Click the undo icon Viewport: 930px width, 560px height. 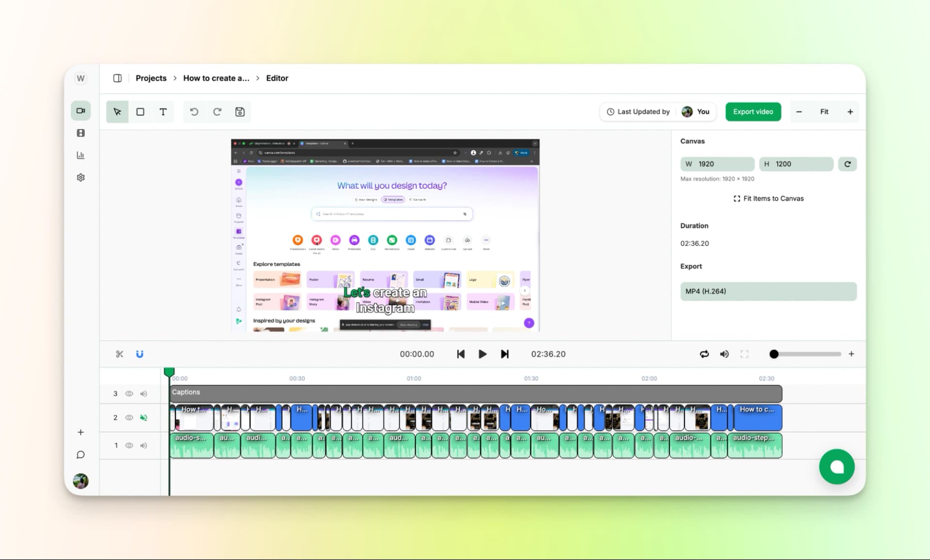click(x=194, y=112)
